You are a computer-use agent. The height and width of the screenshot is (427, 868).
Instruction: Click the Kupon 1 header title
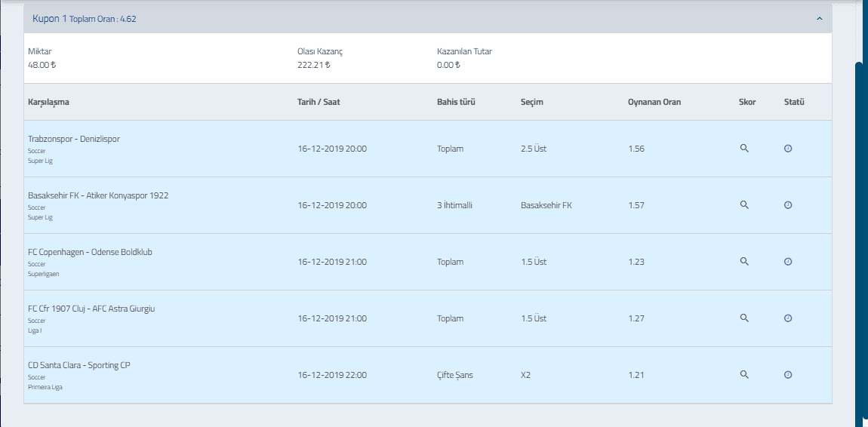point(50,19)
